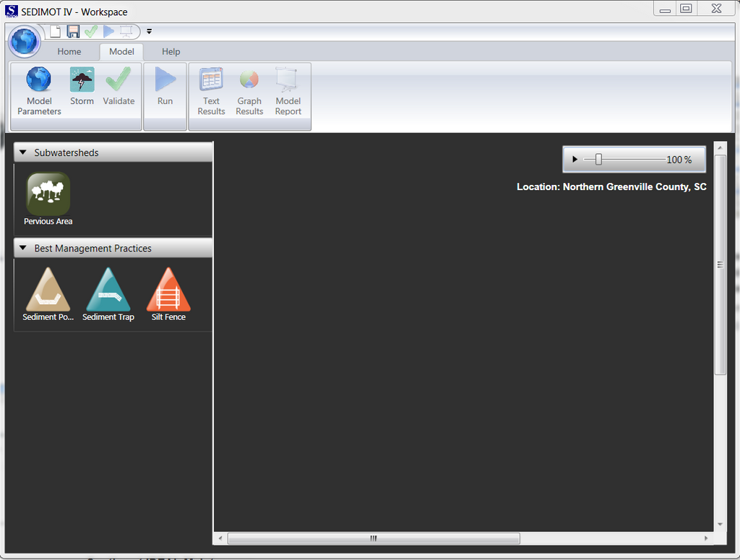Open Model Parameters from the ribbon
Image resolution: width=740 pixels, height=560 pixels.
[39, 92]
